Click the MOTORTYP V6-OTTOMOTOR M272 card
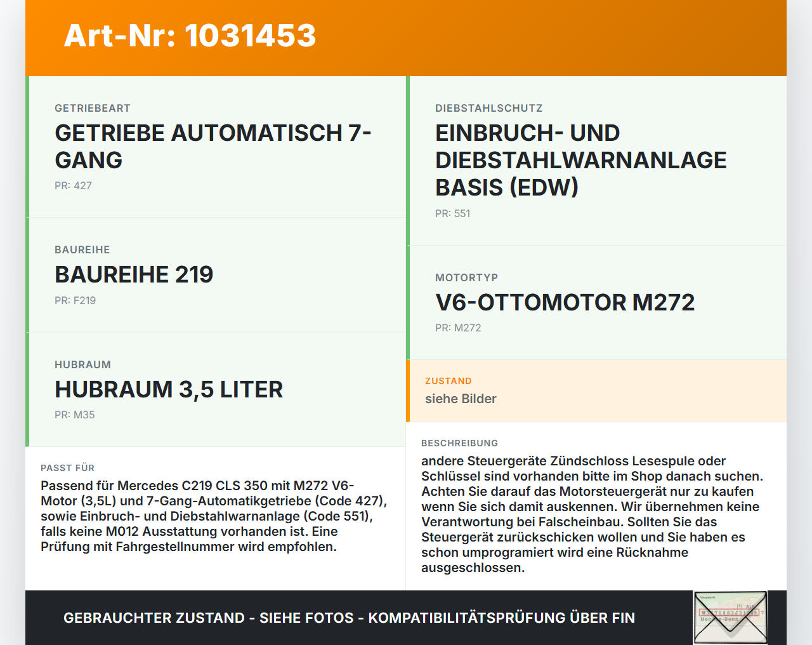 (x=596, y=302)
